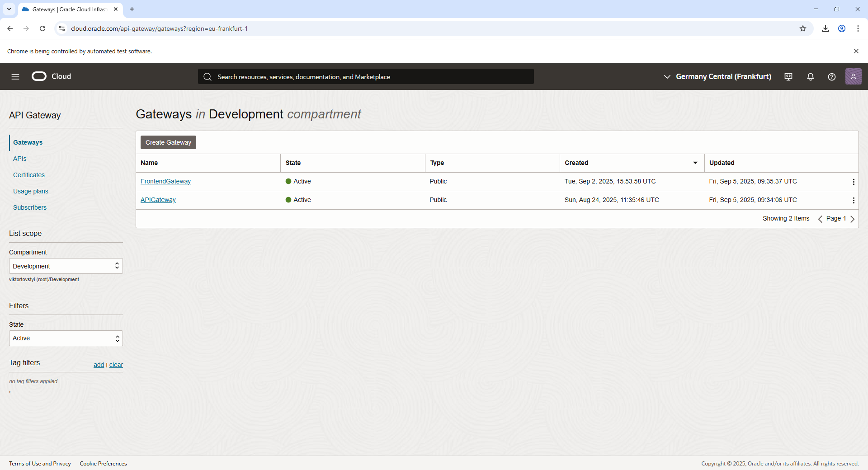Viewport: 868px width, 470px height.
Task: Open actions menu for APIGateway row
Action: coord(853,200)
